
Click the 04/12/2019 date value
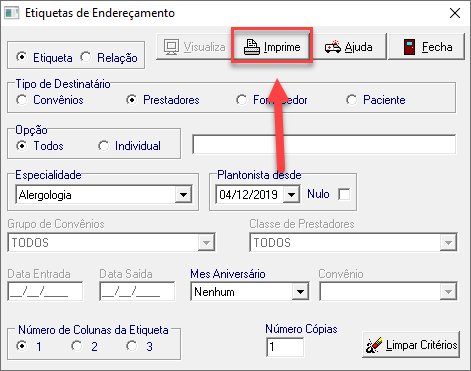(249, 195)
